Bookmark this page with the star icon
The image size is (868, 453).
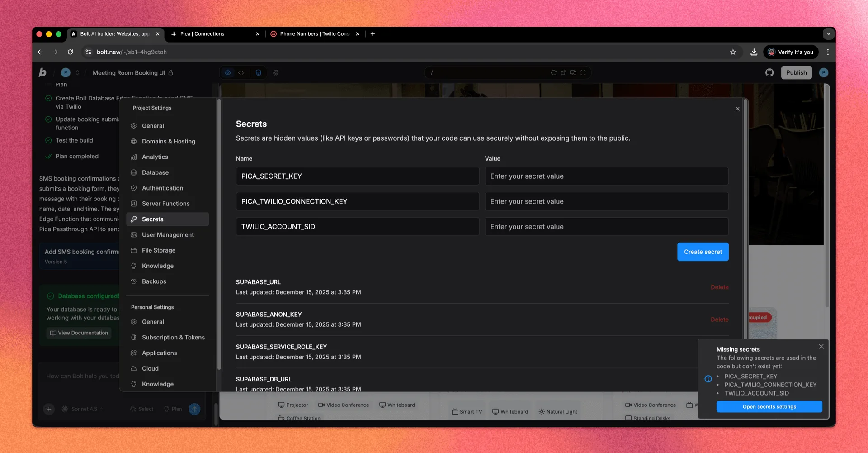(x=733, y=52)
